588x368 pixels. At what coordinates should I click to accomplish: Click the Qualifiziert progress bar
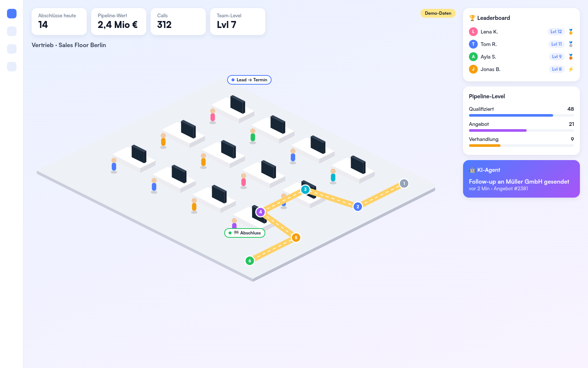(x=521, y=115)
